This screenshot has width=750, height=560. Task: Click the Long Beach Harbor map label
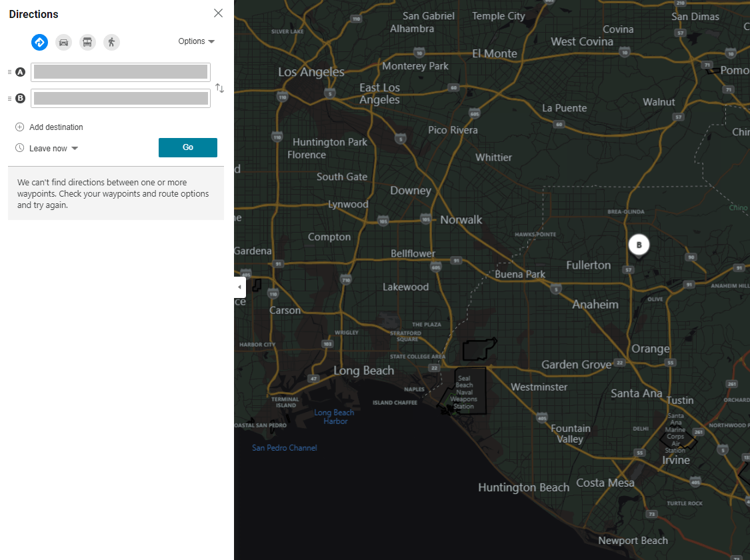(x=334, y=417)
